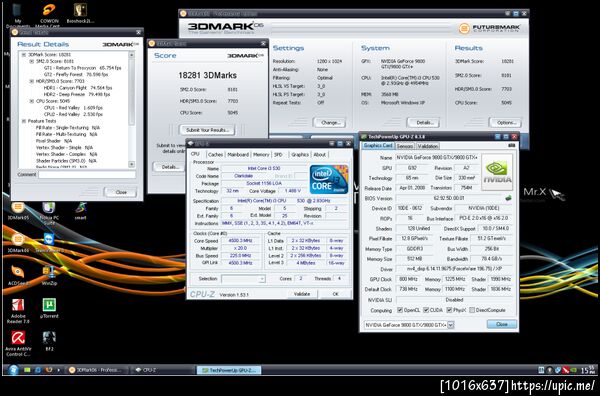600x396 pixels.
Task: Switch to CPU-Z taskbar button
Action: pyautogui.click(x=164, y=370)
